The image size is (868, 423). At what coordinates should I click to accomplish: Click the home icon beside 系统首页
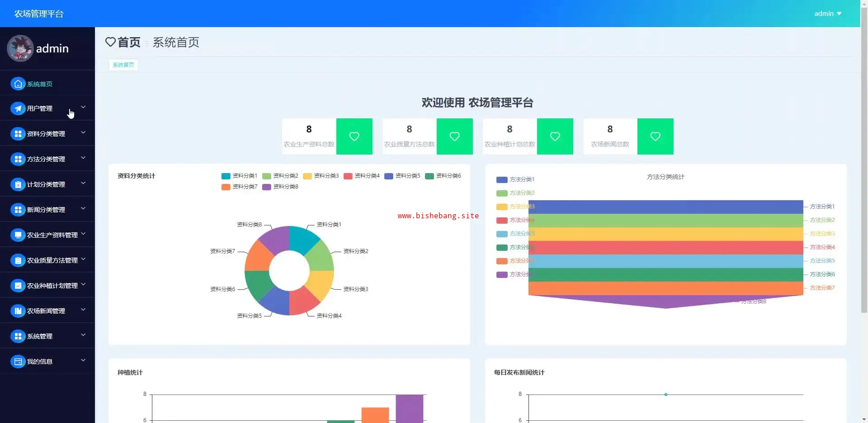(18, 84)
